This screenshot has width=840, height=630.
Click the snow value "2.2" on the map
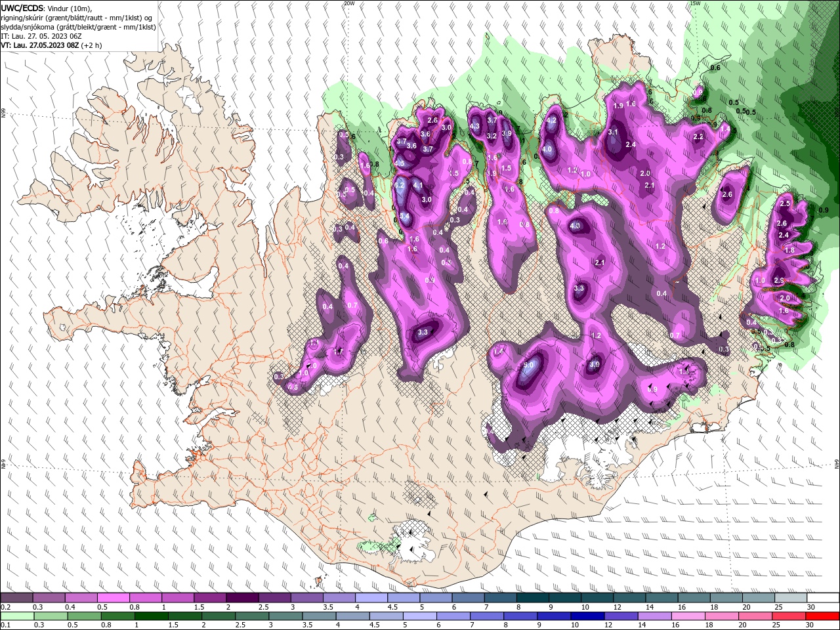pos(698,136)
